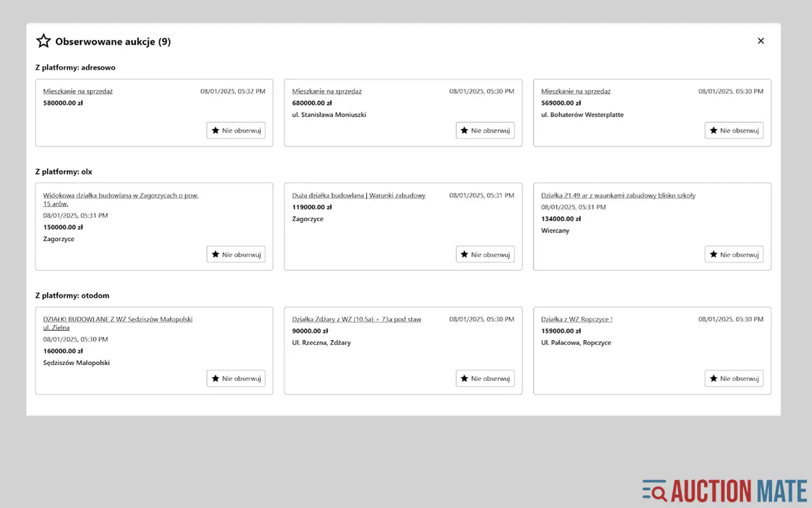The image size is (812, 508).
Task: Unwatch the 580000 zł Mieszkanie na sprzedaż listing
Action: tap(235, 130)
